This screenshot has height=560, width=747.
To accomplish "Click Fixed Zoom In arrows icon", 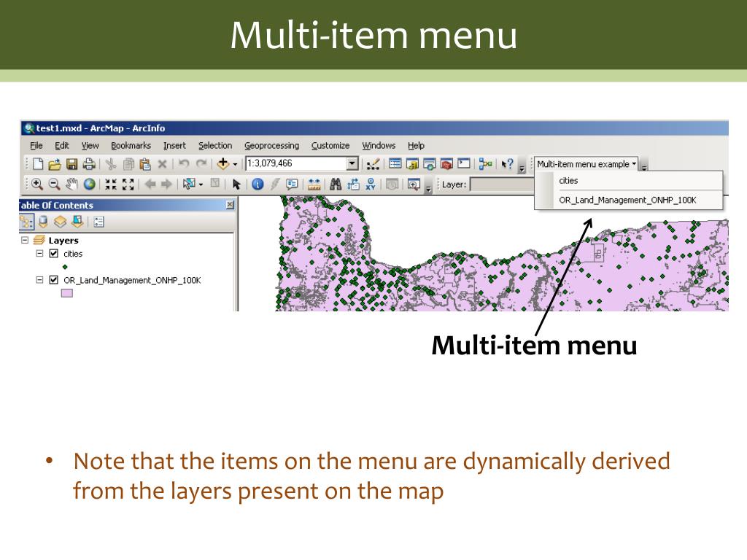I will click(111, 184).
